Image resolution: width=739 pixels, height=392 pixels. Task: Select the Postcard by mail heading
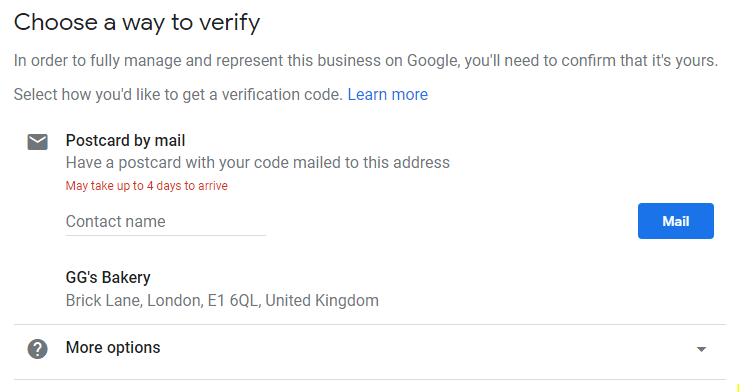[x=125, y=140]
